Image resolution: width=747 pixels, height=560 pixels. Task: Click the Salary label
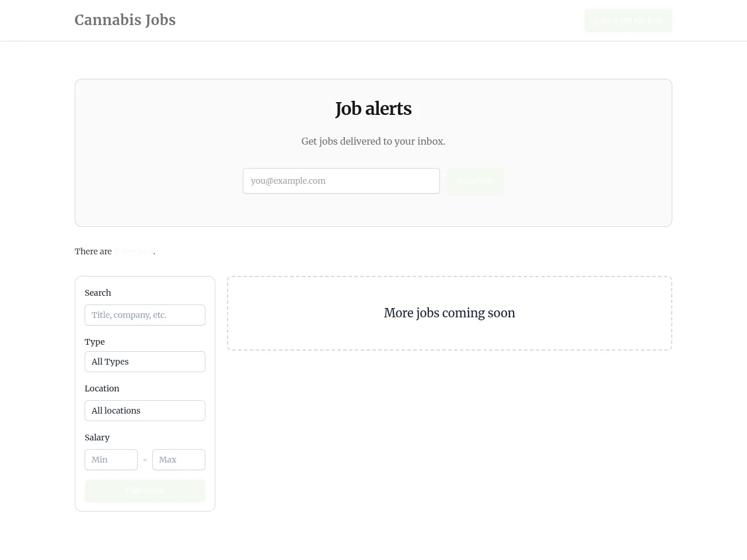(x=97, y=437)
